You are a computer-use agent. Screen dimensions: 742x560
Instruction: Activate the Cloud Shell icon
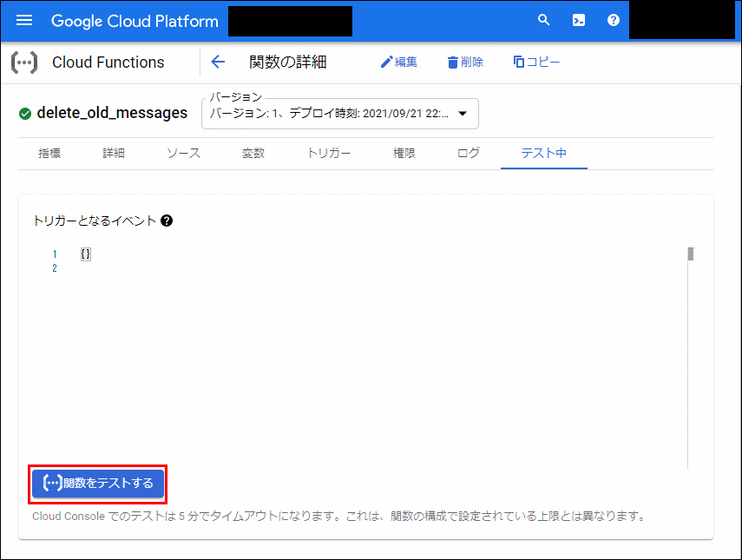click(578, 20)
